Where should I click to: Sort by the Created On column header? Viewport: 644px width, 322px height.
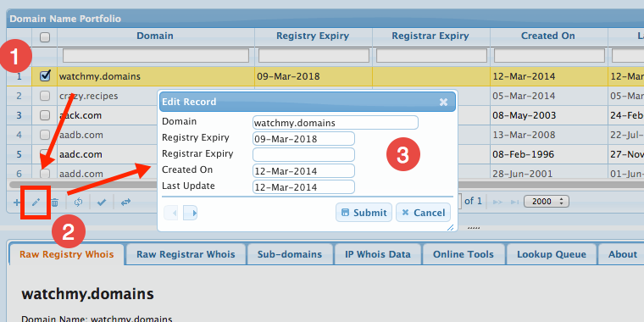pyautogui.click(x=548, y=36)
